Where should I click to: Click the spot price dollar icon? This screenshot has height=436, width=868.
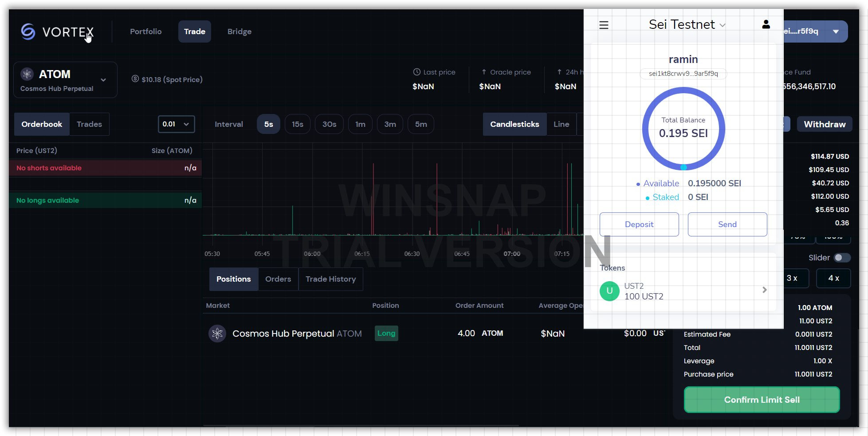[x=135, y=79]
